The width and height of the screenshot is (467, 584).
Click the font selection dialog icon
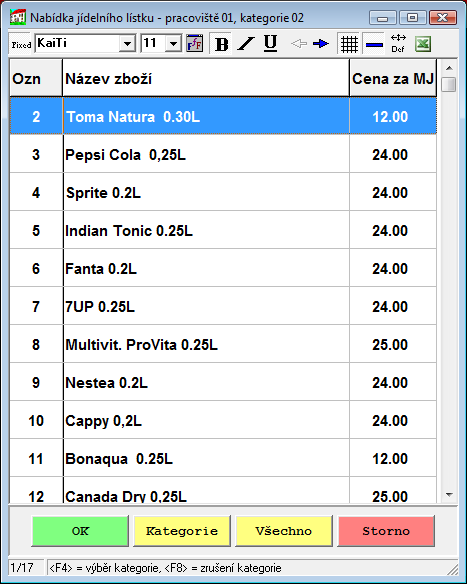click(194, 44)
